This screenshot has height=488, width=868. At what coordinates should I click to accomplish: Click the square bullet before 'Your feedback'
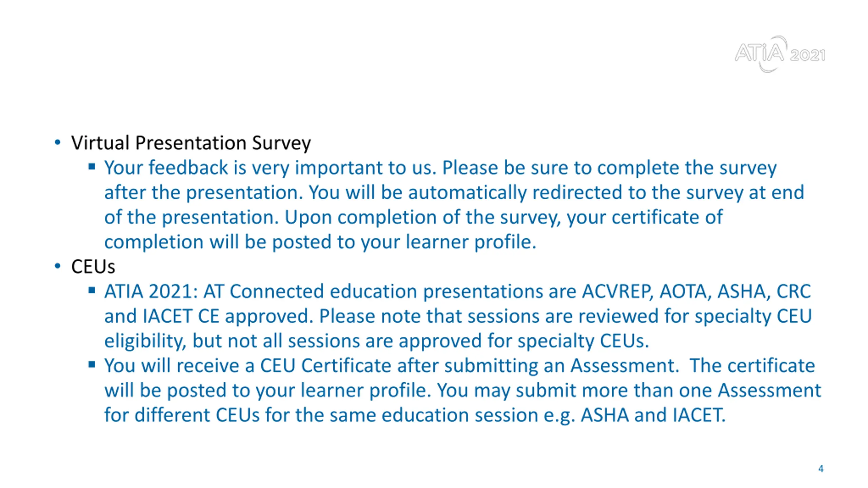92,166
